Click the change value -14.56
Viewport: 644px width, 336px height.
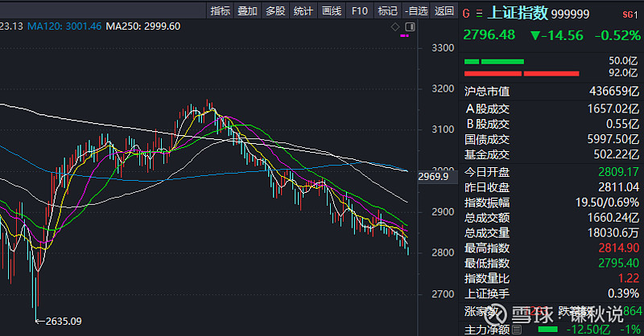[x=556, y=35]
